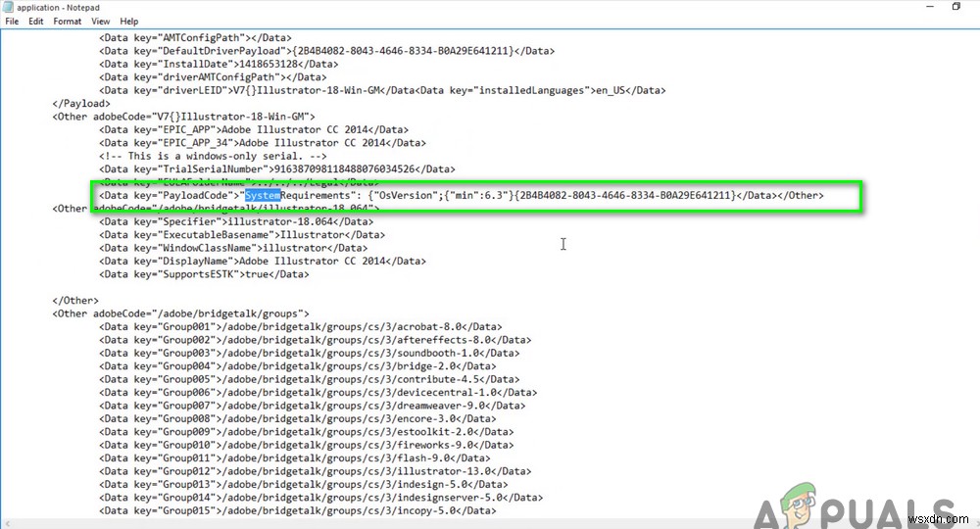Click the "OsVersion" text in the PayloadCode line
This screenshot has height=529, width=980.
406,196
